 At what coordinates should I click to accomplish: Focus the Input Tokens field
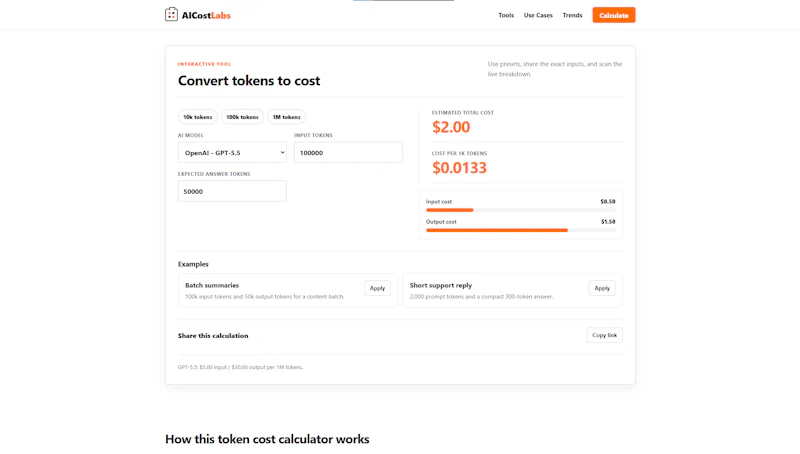pyautogui.click(x=348, y=153)
